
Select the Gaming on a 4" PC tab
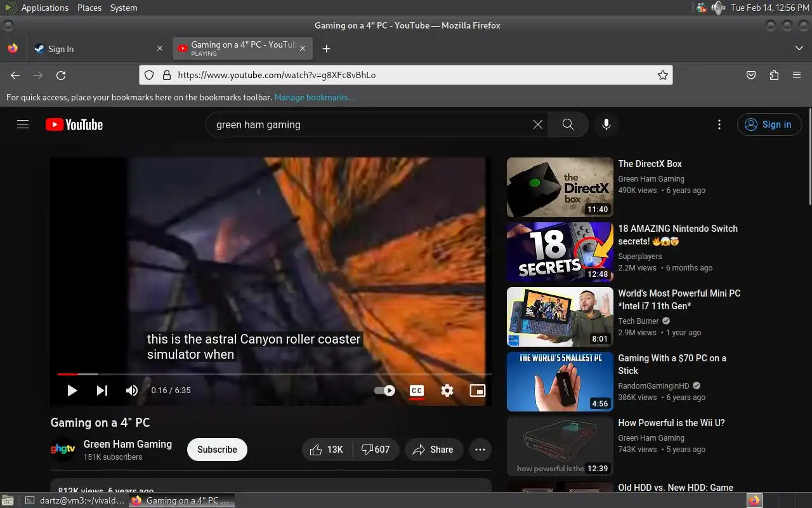click(x=243, y=49)
